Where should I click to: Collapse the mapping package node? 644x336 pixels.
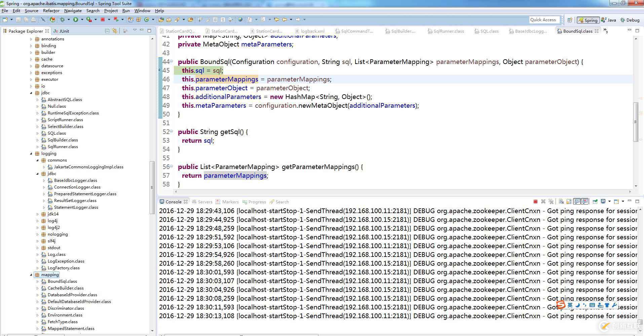[31, 275]
